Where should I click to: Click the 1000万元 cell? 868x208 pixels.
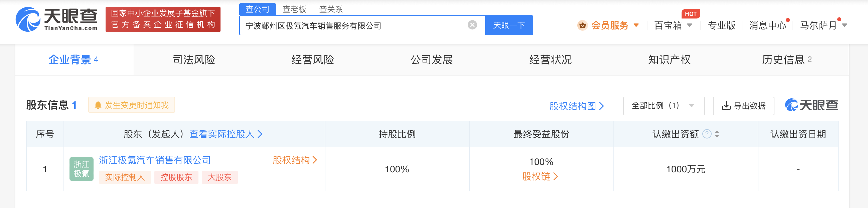point(686,169)
